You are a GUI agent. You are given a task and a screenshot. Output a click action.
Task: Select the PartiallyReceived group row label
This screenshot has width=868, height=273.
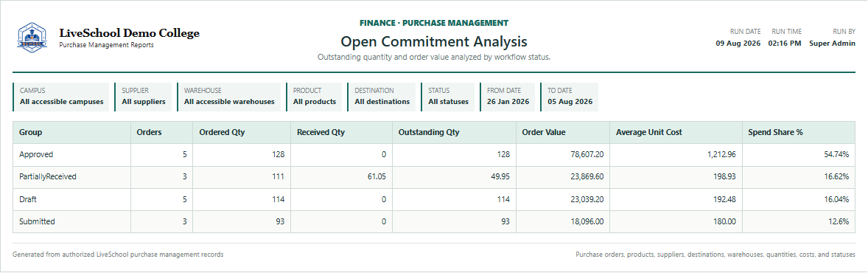tap(48, 177)
